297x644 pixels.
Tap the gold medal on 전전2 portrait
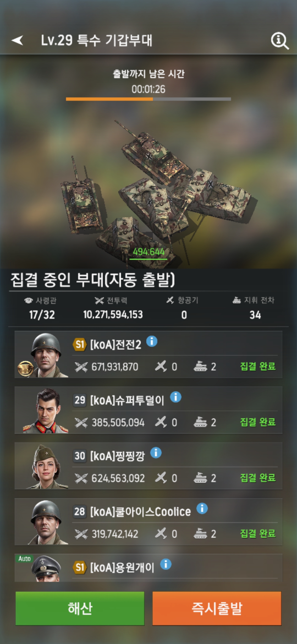(26, 369)
